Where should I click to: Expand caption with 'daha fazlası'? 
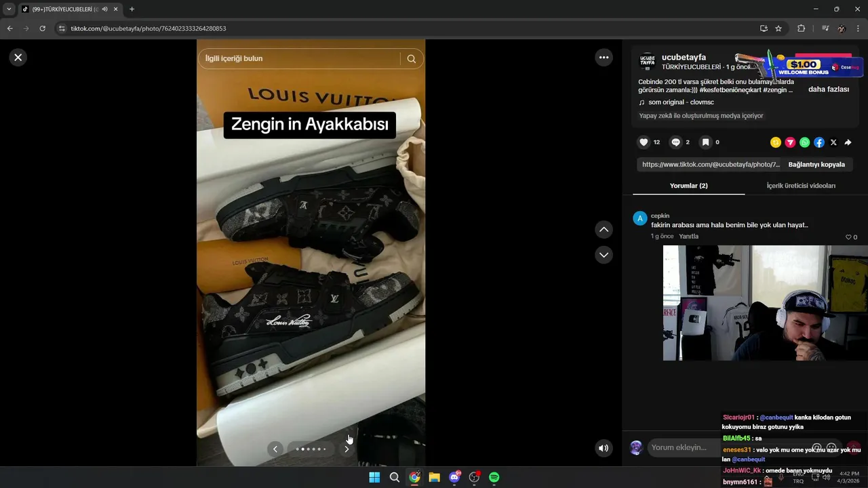(829, 89)
